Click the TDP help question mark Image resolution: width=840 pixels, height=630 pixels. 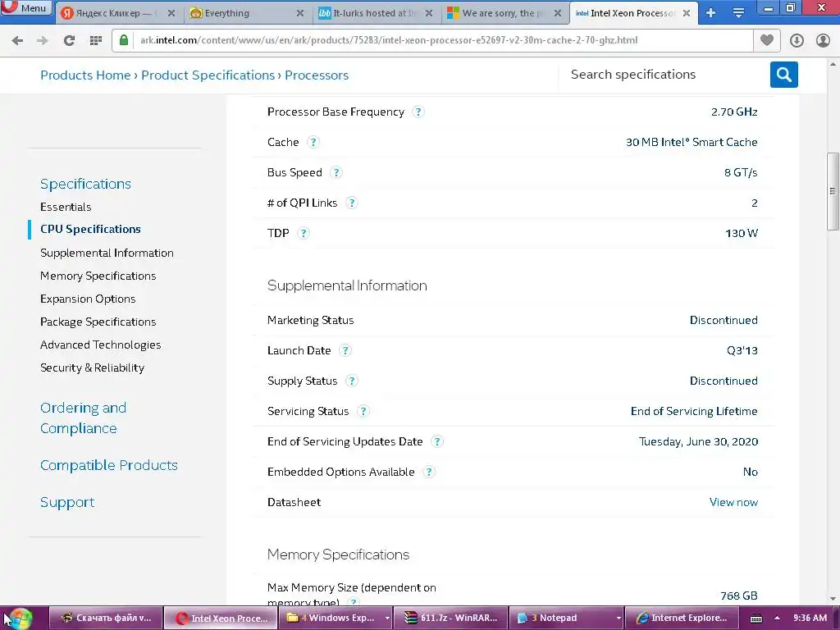(x=304, y=233)
